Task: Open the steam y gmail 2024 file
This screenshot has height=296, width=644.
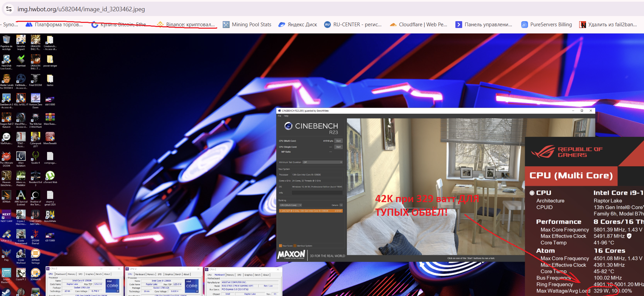Action: [50, 198]
